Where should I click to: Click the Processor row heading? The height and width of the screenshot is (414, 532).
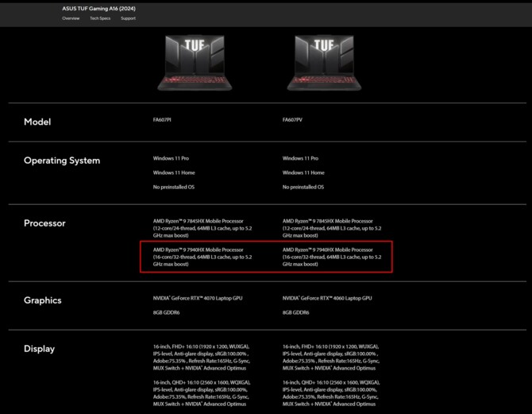click(44, 223)
